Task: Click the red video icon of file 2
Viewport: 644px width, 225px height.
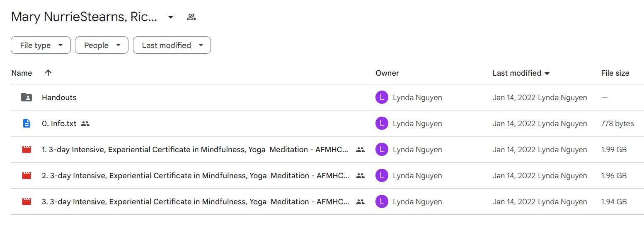Action: 27,176
